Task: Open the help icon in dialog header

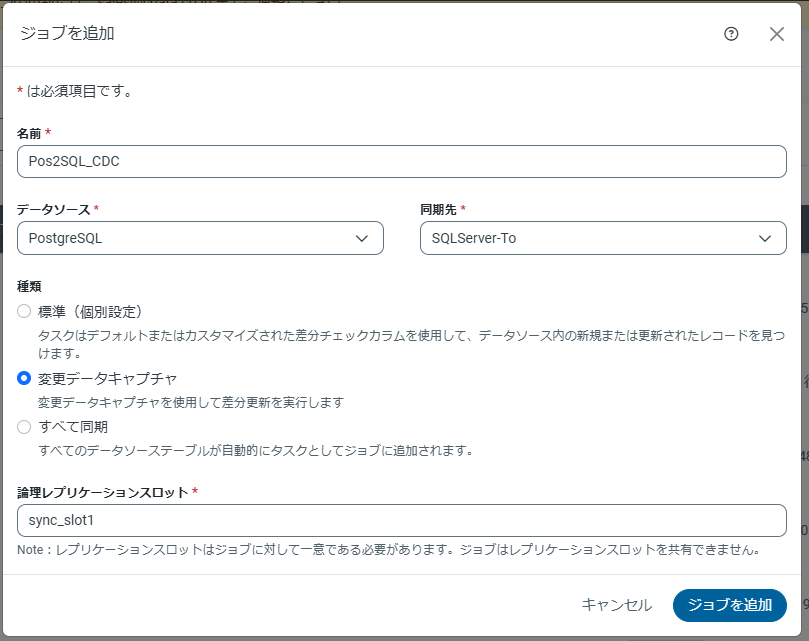Action: coord(731,34)
